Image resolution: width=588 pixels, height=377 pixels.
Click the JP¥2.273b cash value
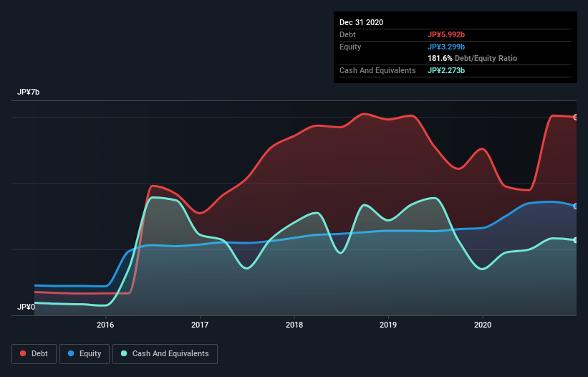[446, 70]
